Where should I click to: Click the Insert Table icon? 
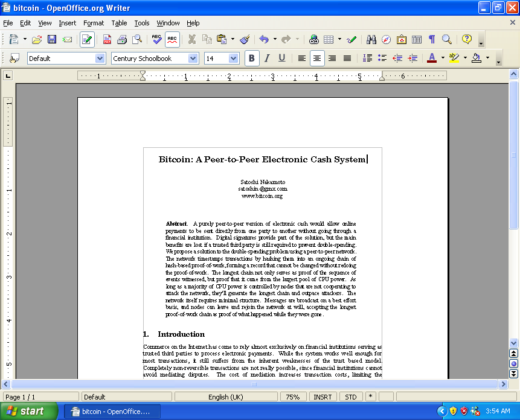[x=329, y=39]
